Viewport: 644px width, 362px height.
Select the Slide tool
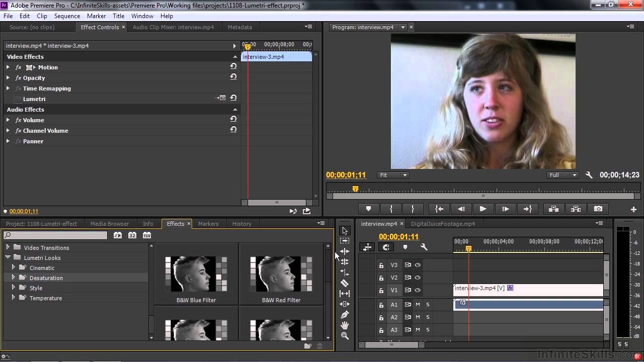pos(345,304)
